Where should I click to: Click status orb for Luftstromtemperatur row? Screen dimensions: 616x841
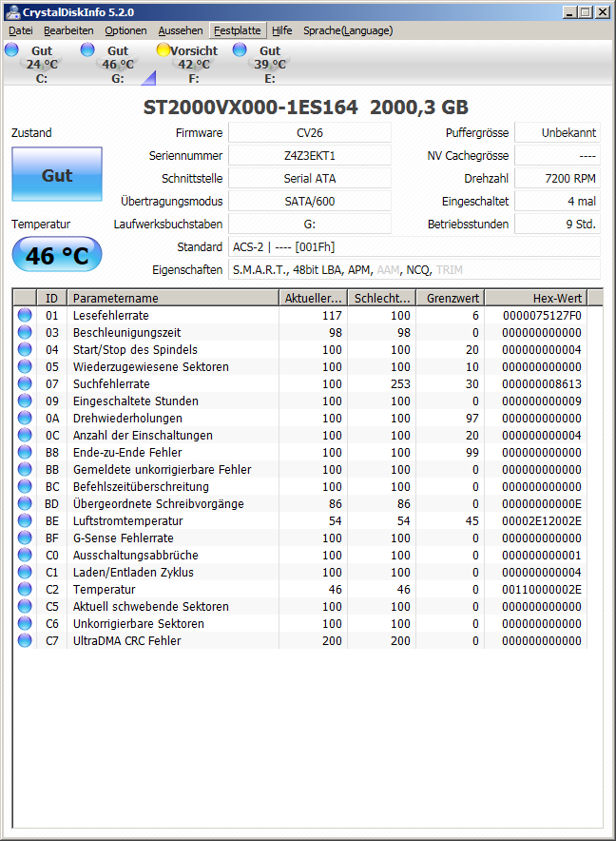[x=25, y=520]
